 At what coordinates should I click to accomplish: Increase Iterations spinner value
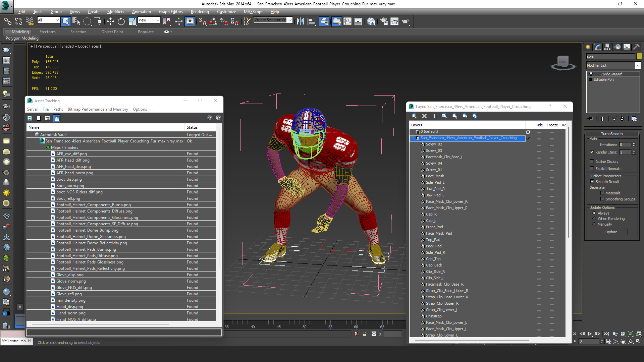[634, 143]
